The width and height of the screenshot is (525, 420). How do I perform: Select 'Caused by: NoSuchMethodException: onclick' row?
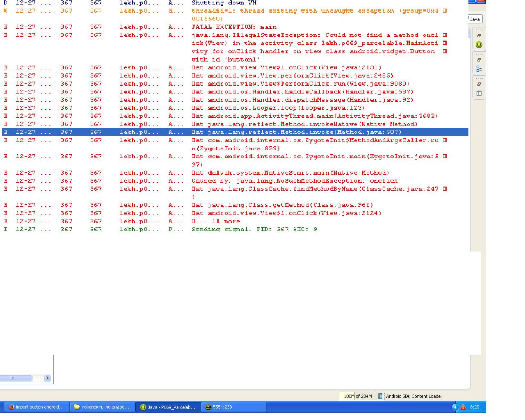coord(235,180)
